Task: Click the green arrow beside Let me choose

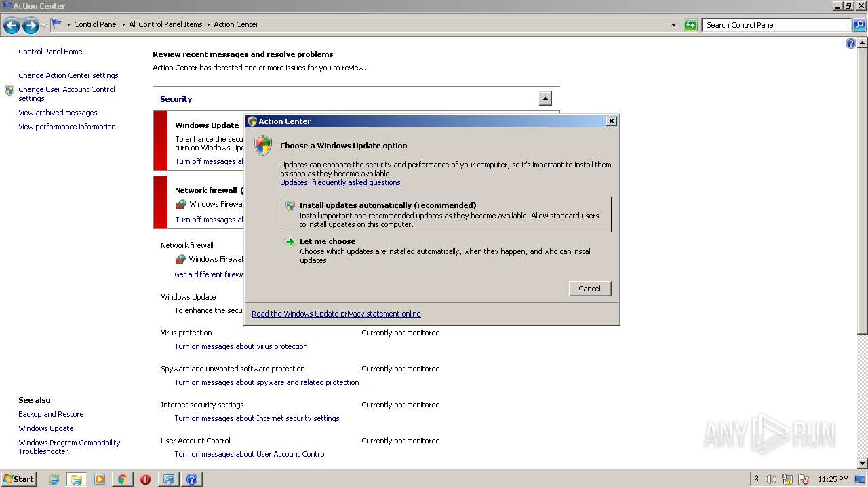Action: [x=290, y=242]
